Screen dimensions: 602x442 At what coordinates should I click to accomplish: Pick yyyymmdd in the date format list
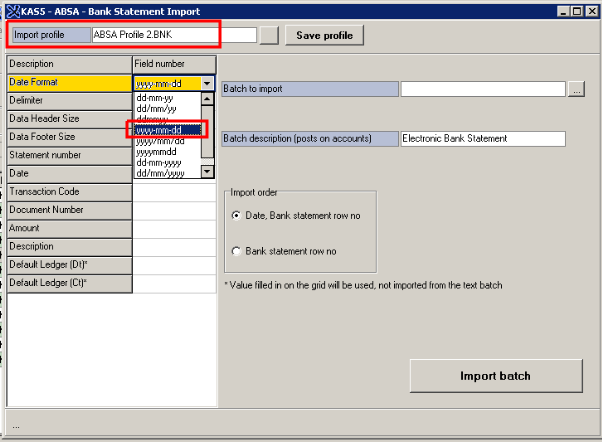(159, 152)
